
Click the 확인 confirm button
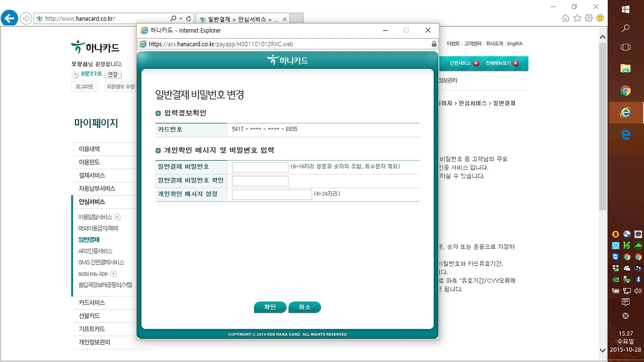(270, 307)
